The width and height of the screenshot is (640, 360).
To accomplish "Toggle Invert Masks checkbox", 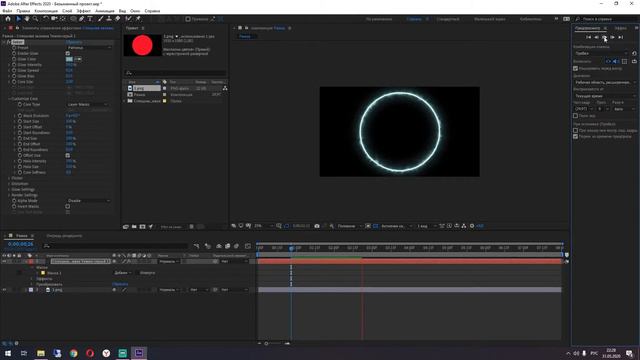I will (x=68, y=207).
